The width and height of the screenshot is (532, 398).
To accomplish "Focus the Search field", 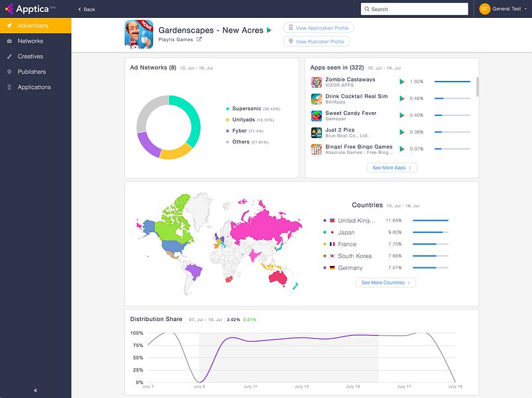I will click(414, 9).
